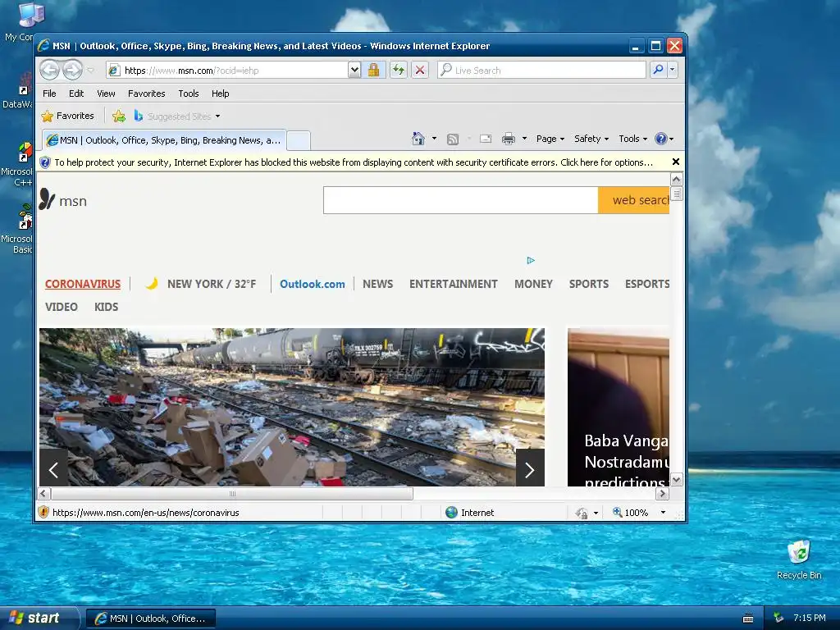The image size is (840, 630).
Task: Click the orange web search button
Action: click(x=634, y=200)
